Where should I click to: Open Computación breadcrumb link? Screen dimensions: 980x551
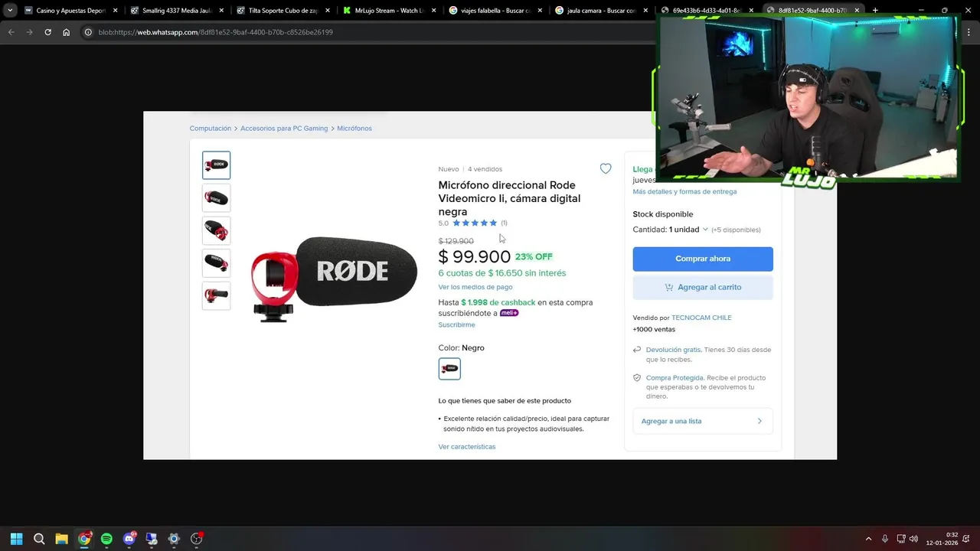[x=211, y=129]
